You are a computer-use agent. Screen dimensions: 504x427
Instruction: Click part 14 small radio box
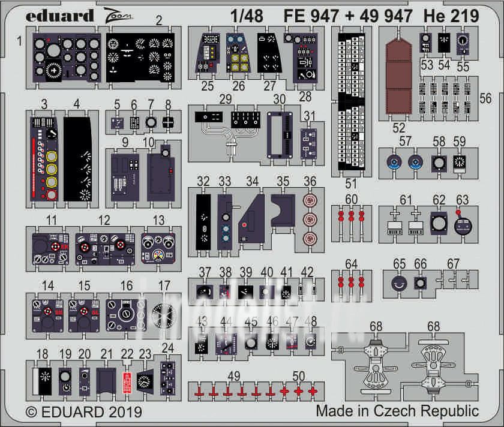47,315
